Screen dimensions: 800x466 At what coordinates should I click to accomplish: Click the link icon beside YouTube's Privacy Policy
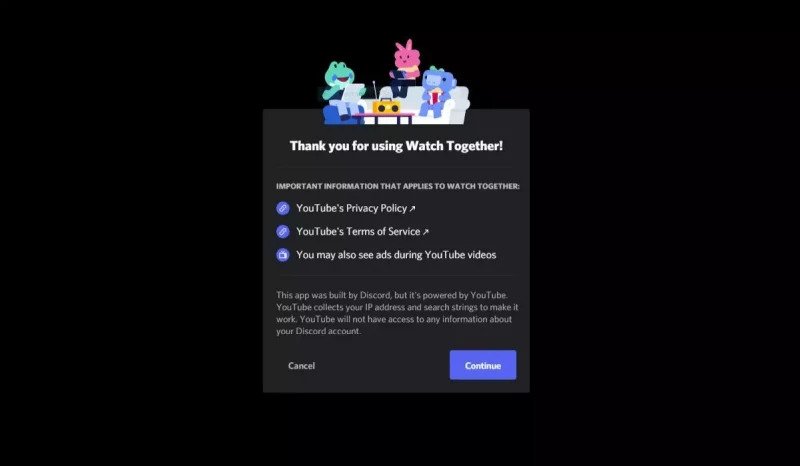[x=283, y=208]
